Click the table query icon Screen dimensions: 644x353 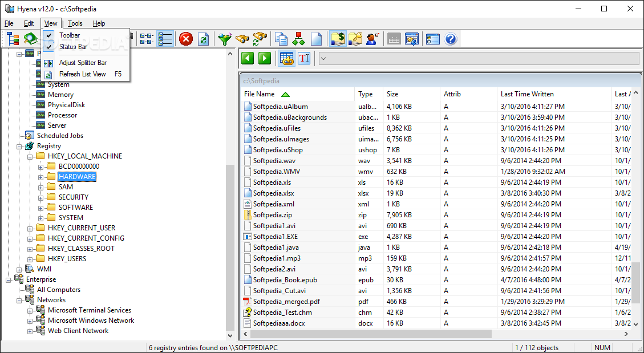click(x=287, y=58)
